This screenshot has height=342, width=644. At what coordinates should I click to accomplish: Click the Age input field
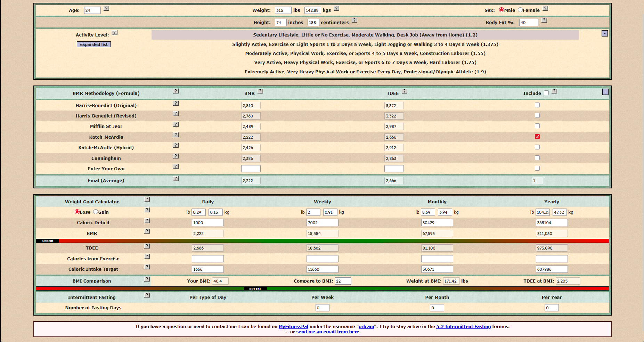coord(92,10)
